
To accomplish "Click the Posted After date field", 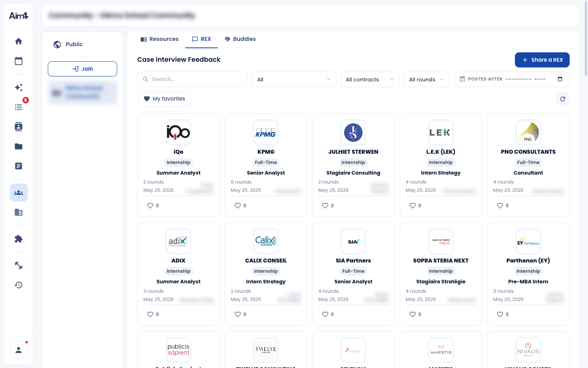I will pyautogui.click(x=511, y=79).
